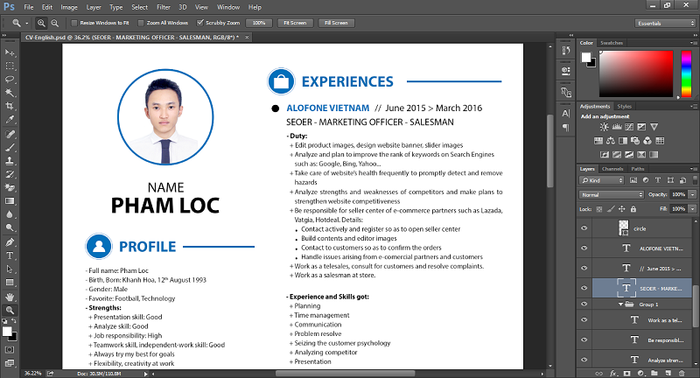Switch to the Channels tab
The width and height of the screenshot is (700, 378).
(612, 169)
